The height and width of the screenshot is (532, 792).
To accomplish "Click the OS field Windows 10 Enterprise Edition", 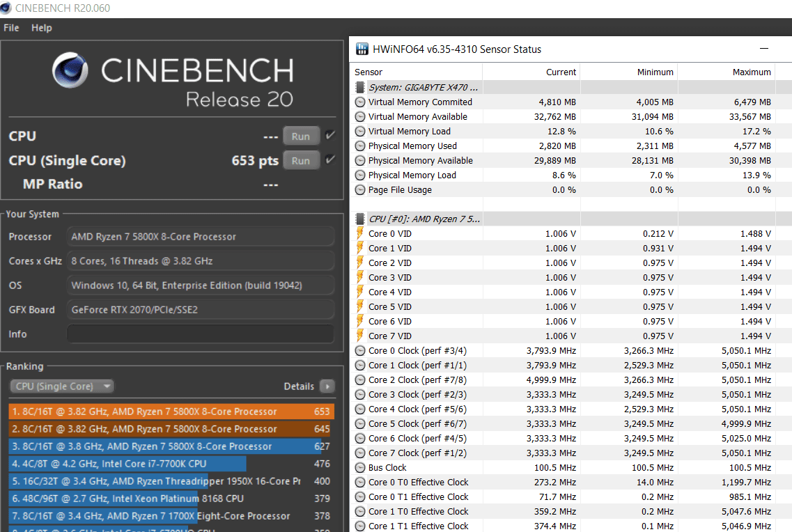I will tap(200, 285).
